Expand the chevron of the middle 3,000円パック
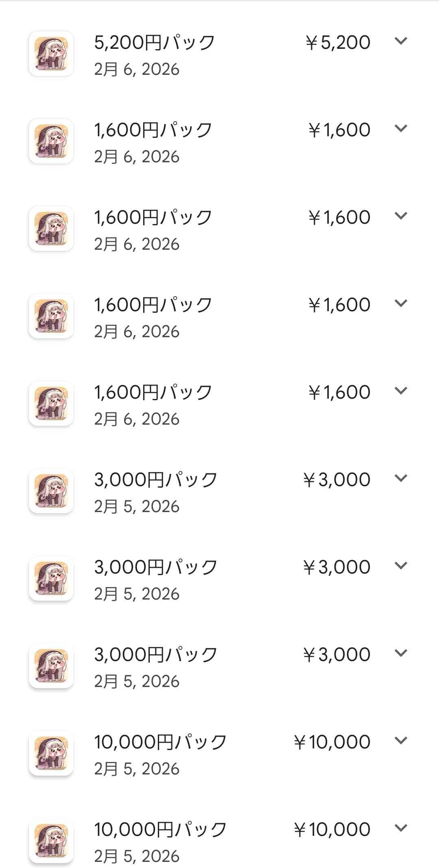The height and width of the screenshot is (868, 439). tap(401, 565)
